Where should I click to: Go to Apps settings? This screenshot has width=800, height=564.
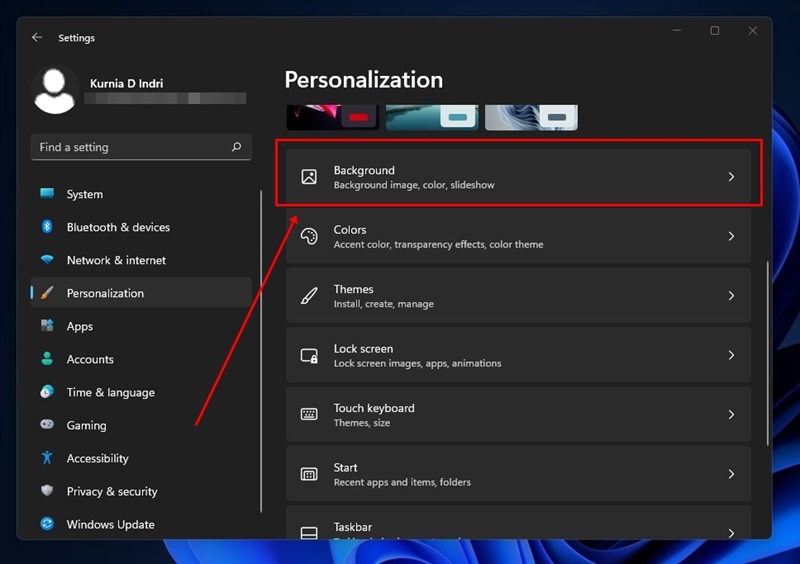[141, 326]
